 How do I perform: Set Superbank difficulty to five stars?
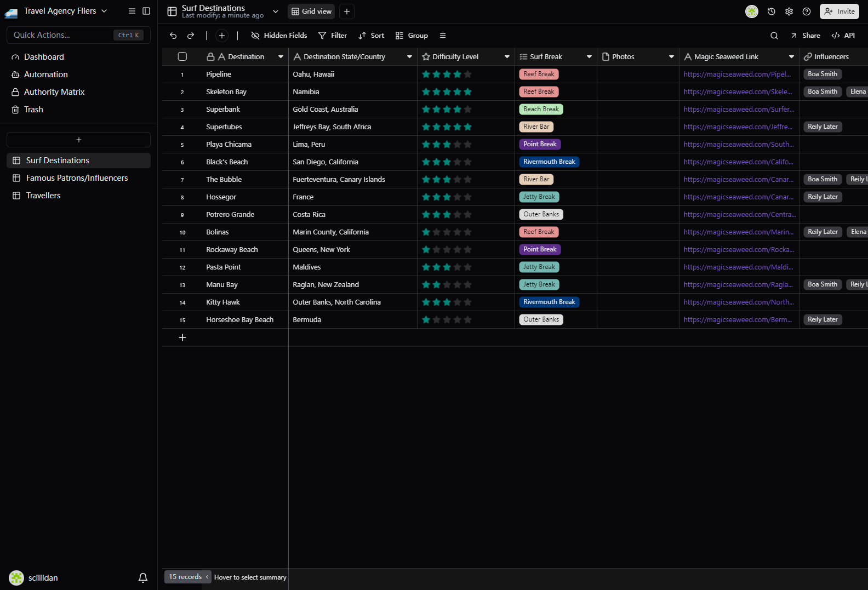point(467,110)
